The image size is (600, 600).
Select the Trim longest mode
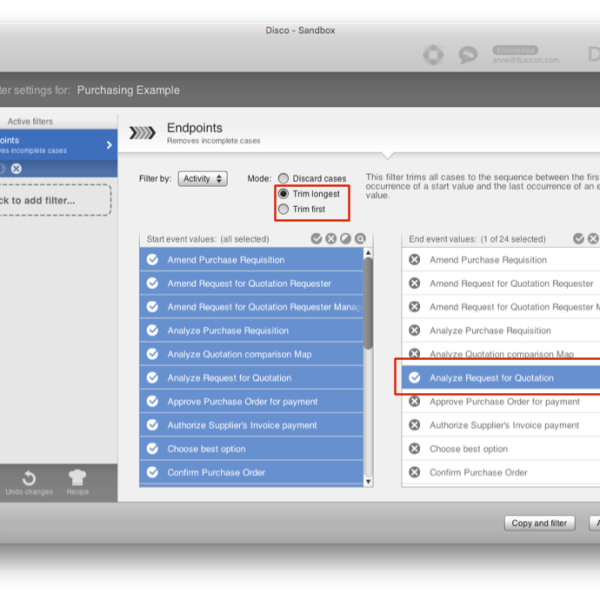[x=284, y=194]
